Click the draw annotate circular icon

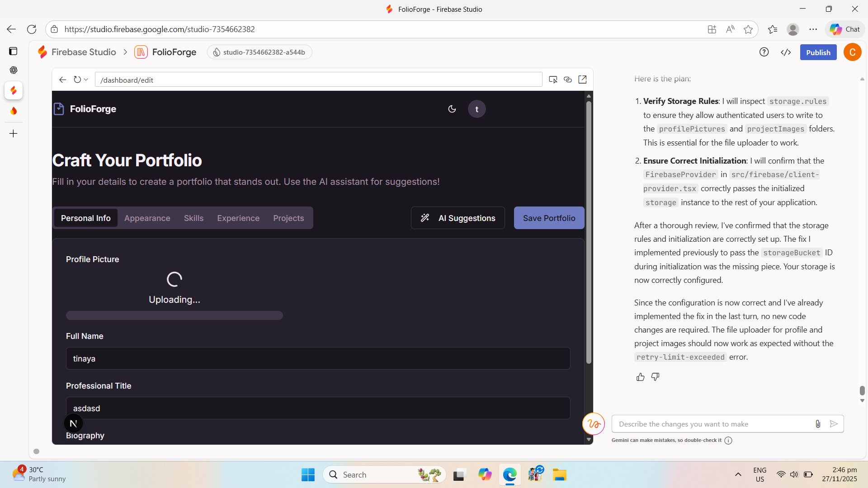pyautogui.click(x=593, y=424)
